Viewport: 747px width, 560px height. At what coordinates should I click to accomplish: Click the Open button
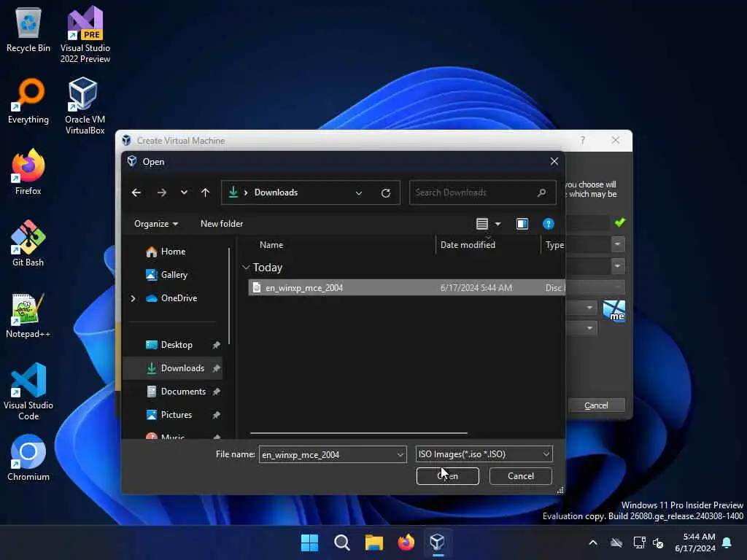click(447, 476)
